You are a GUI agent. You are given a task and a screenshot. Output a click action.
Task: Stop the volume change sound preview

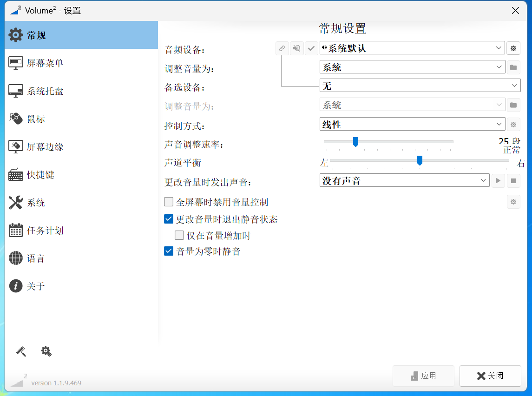[513, 181]
